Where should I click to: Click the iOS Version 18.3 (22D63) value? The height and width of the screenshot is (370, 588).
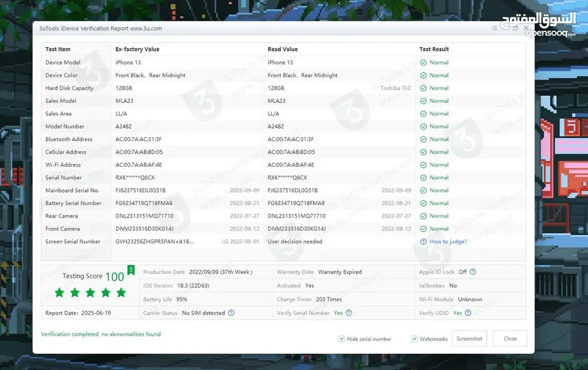tap(193, 286)
